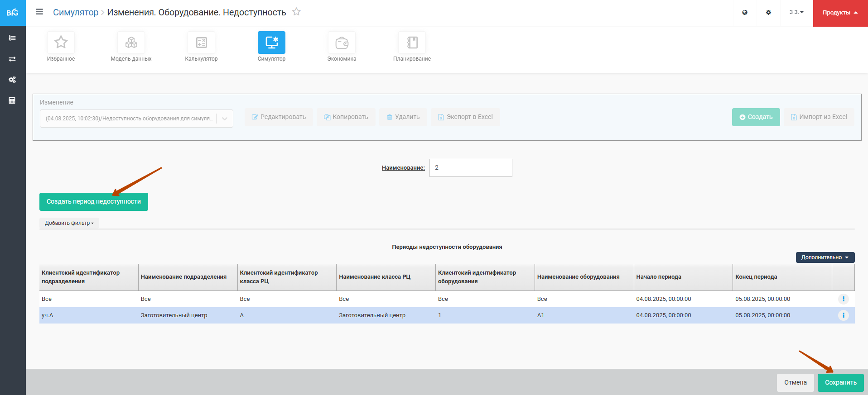The height and width of the screenshot is (395, 868).
Task: Click Создать период недоступности button
Action: (94, 202)
